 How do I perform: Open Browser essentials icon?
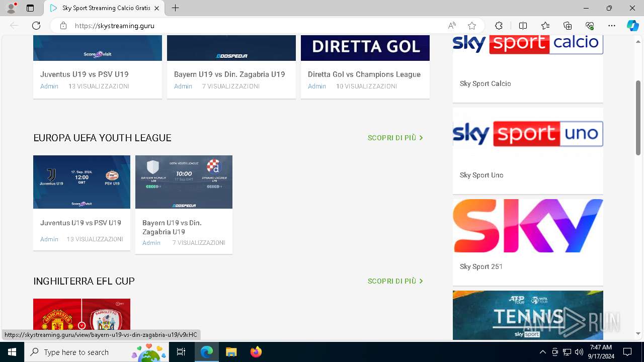click(590, 26)
